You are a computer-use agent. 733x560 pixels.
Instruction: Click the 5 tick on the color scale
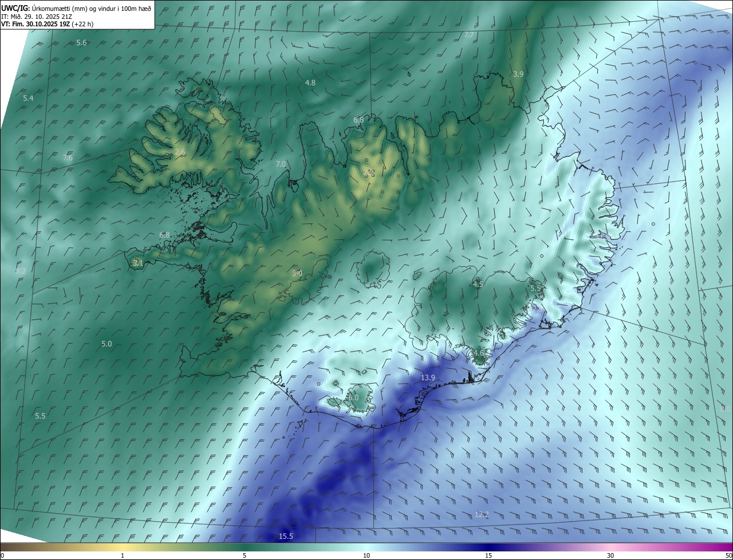(245, 555)
